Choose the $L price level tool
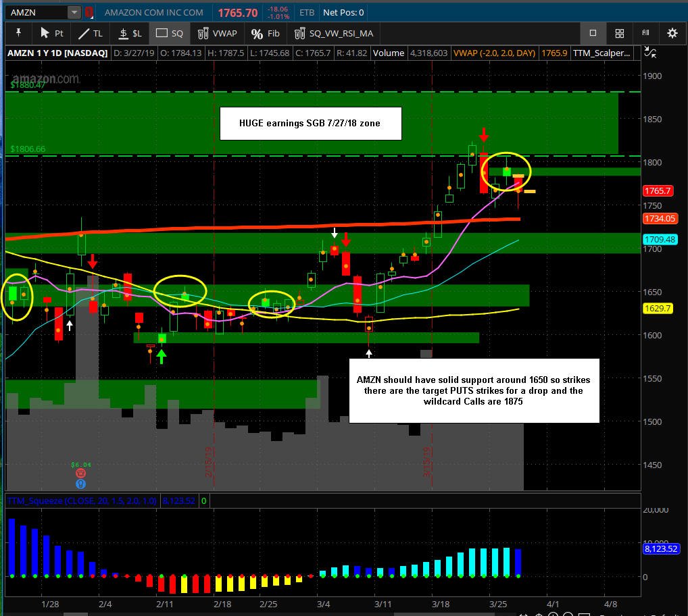The image size is (688, 616). point(130,33)
